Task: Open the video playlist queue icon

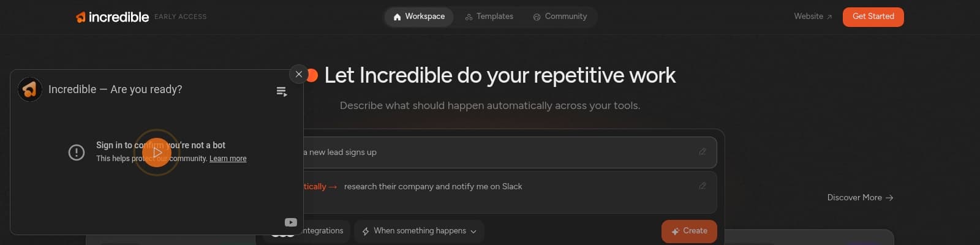Action: point(282,92)
